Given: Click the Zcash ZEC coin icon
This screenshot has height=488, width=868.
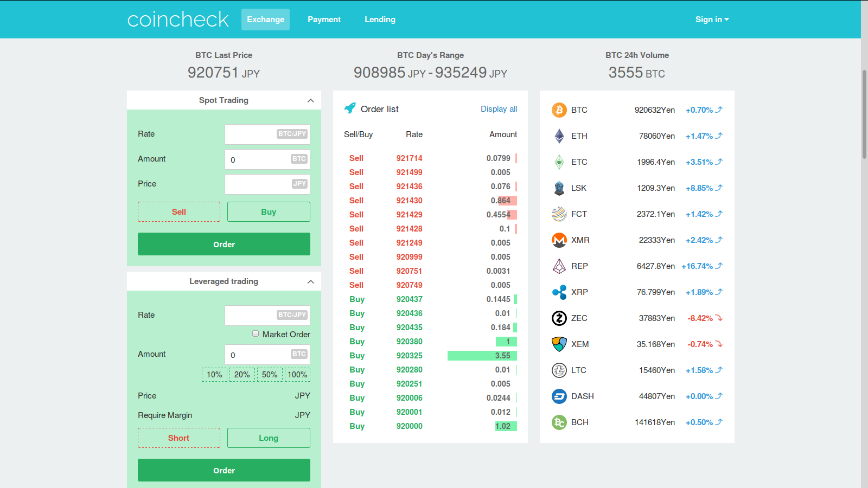Looking at the screenshot, I should tap(559, 318).
